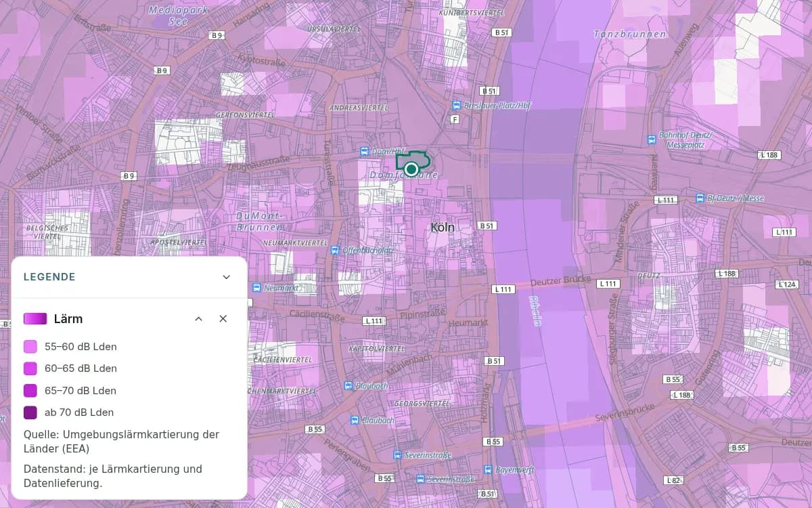The height and width of the screenshot is (508, 812).
Task: Click the Lärm gradient layer icon
Action: click(x=35, y=318)
